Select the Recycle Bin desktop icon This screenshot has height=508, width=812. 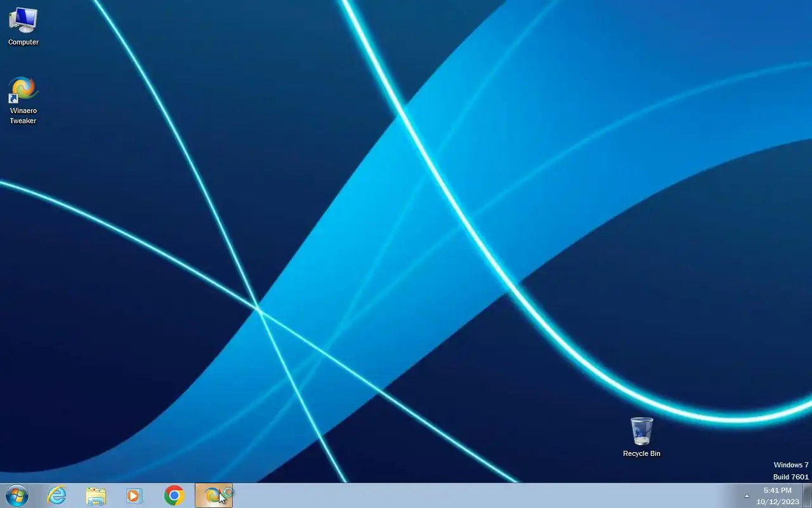(641, 437)
